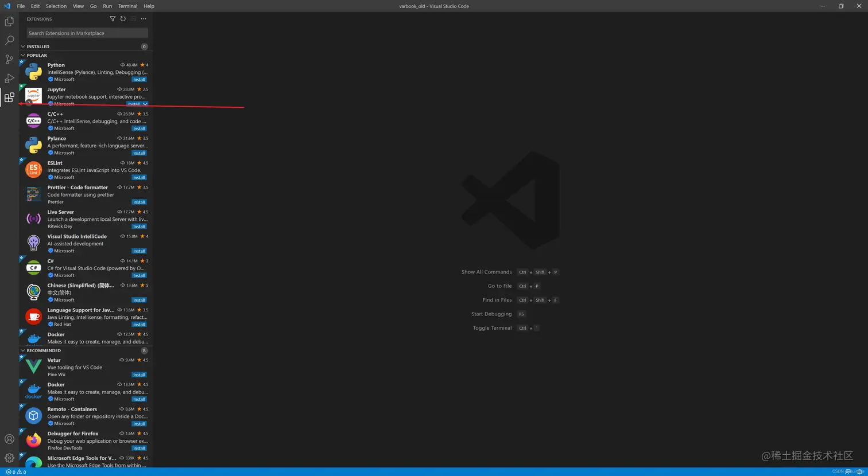Click the 'Start Debugging' text
Screen dimensions: 868x476
coord(491,314)
